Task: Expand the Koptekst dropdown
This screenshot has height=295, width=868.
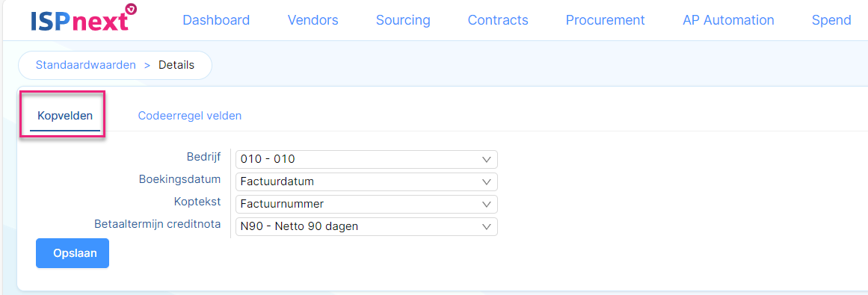Action: tap(366, 204)
